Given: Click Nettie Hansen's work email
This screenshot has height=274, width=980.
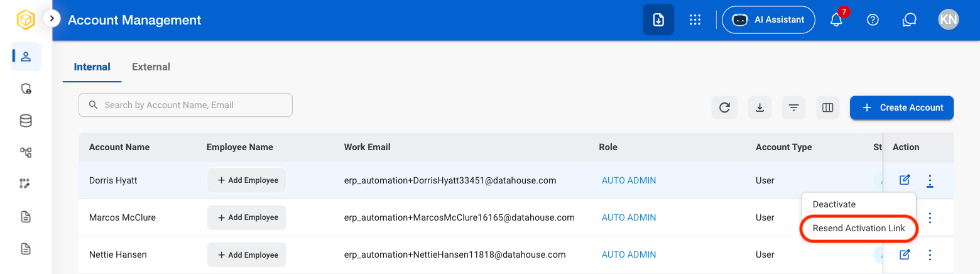Looking at the screenshot, I should pyautogui.click(x=455, y=255).
